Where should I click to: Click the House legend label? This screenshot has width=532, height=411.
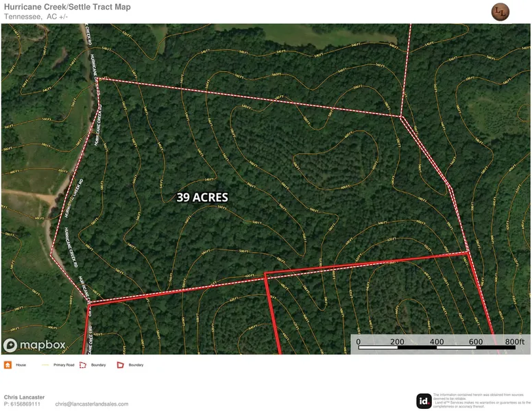coord(21,365)
